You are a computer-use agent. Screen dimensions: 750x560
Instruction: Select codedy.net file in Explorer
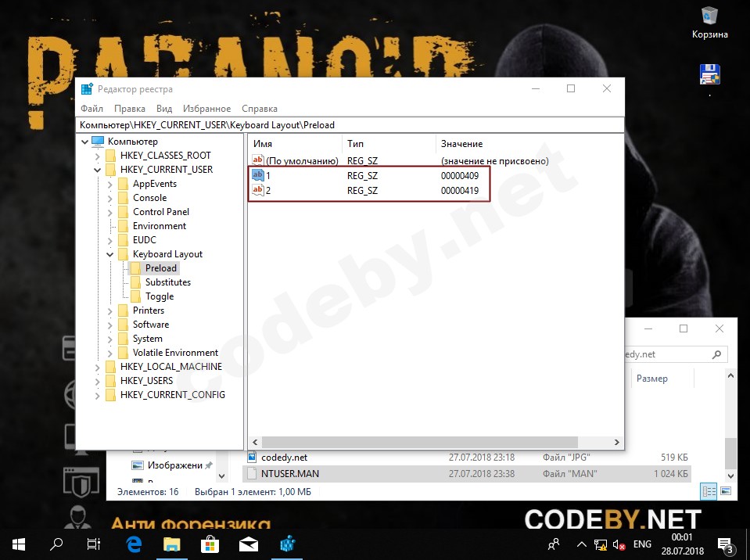(x=468, y=458)
